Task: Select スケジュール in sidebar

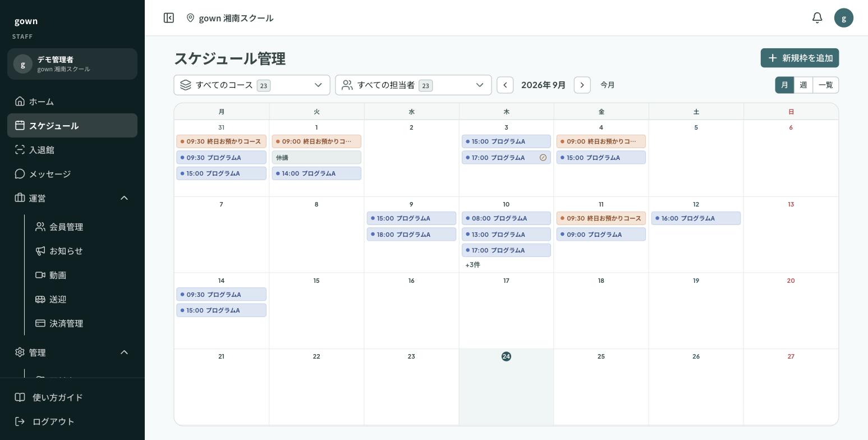Action: pos(72,126)
